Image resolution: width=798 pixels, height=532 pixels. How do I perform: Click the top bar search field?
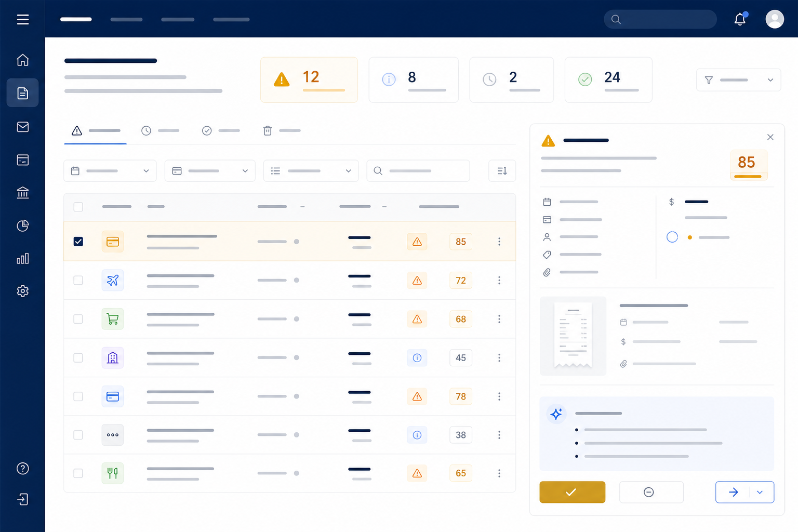coord(660,19)
